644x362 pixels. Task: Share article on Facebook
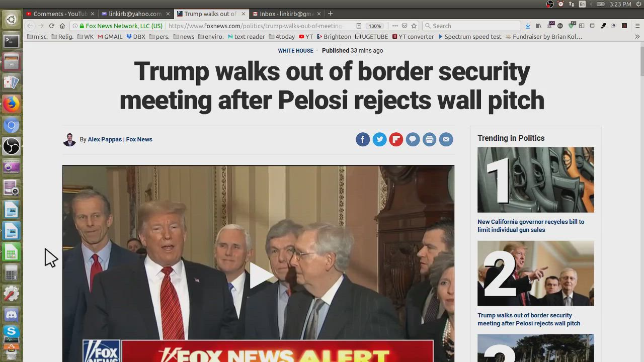click(x=363, y=139)
